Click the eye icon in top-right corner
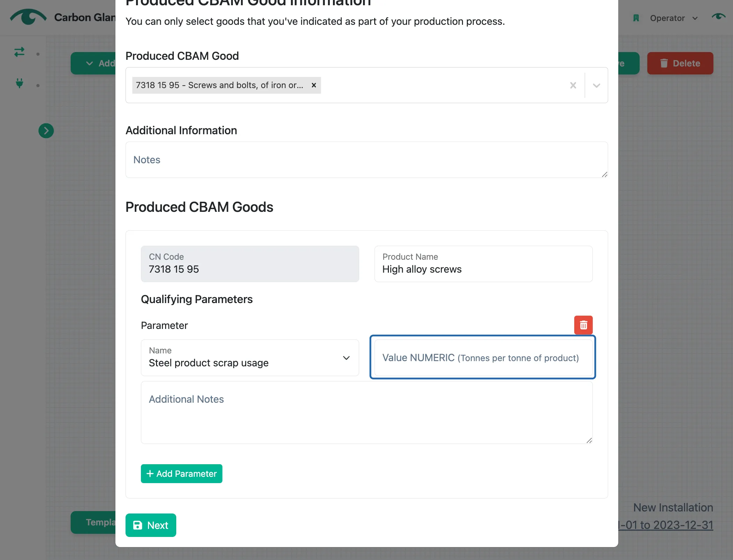 click(719, 17)
